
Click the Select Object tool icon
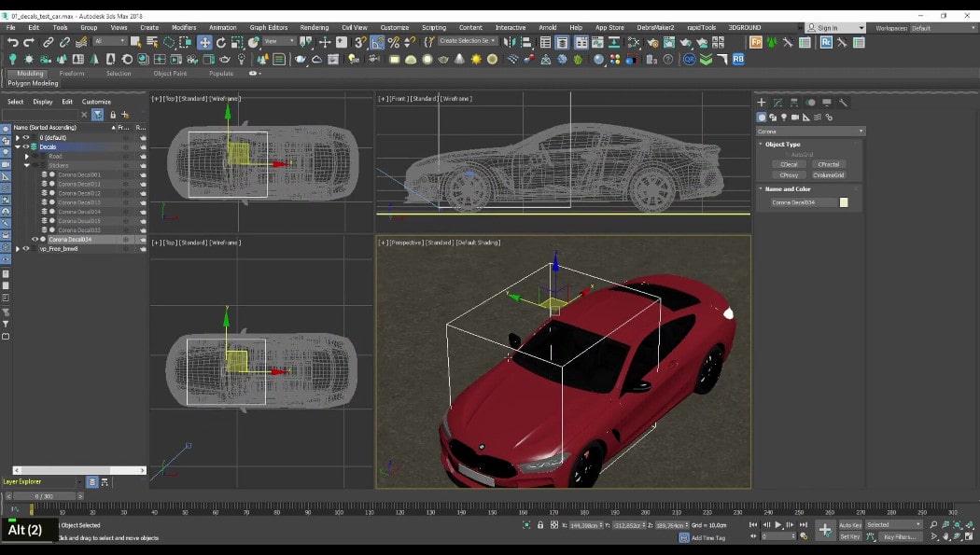click(135, 43)
